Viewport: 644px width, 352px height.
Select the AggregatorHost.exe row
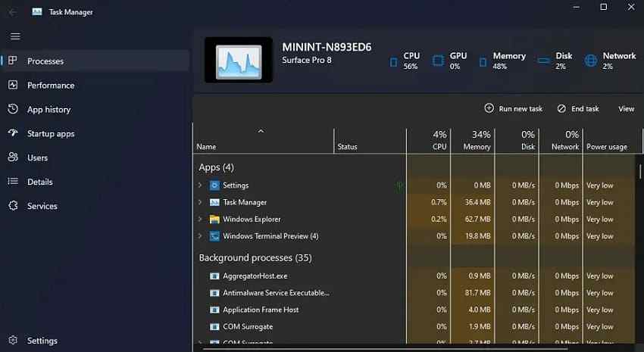pyautogui.click(x=414, y=276)
